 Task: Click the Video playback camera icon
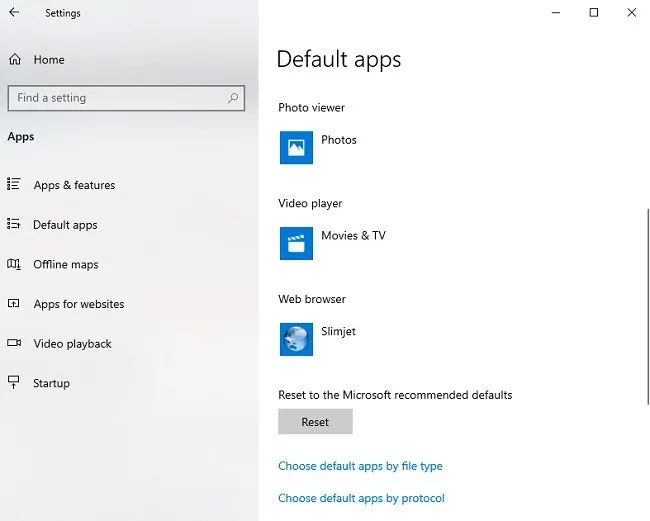coord(14,343)
